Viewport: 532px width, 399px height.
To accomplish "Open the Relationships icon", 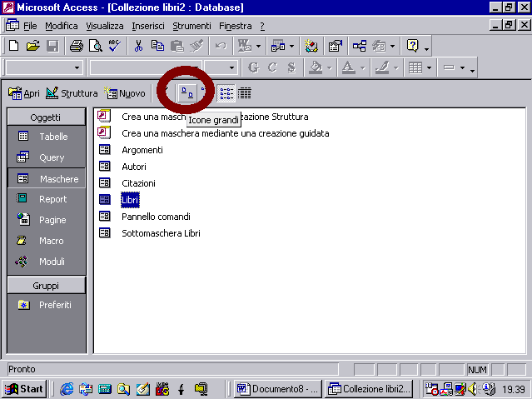I will pyautogui.click(x=360, y=46).
